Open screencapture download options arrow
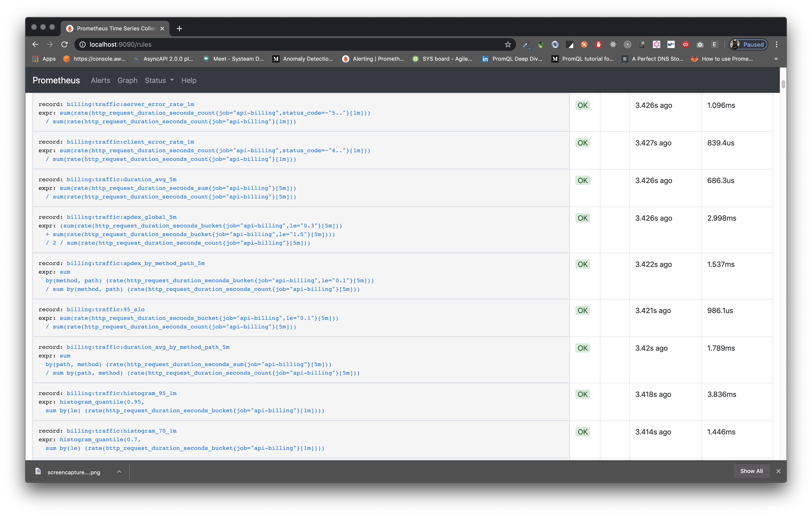The width and height of the screenshot is (812, 516). click(119, 472)
